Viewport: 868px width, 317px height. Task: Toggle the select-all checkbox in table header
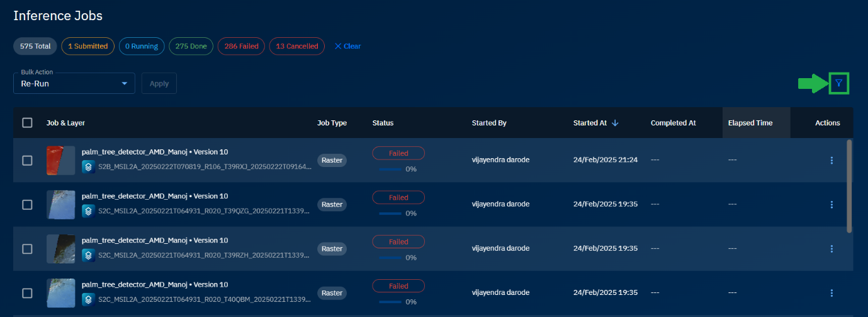point(27,123)
